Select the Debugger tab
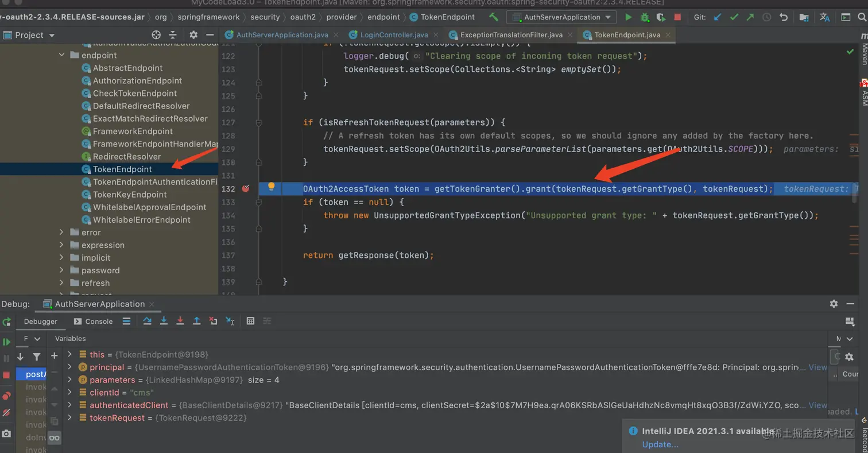The height and width of the screenshot is (453, 868). point(40,322)
